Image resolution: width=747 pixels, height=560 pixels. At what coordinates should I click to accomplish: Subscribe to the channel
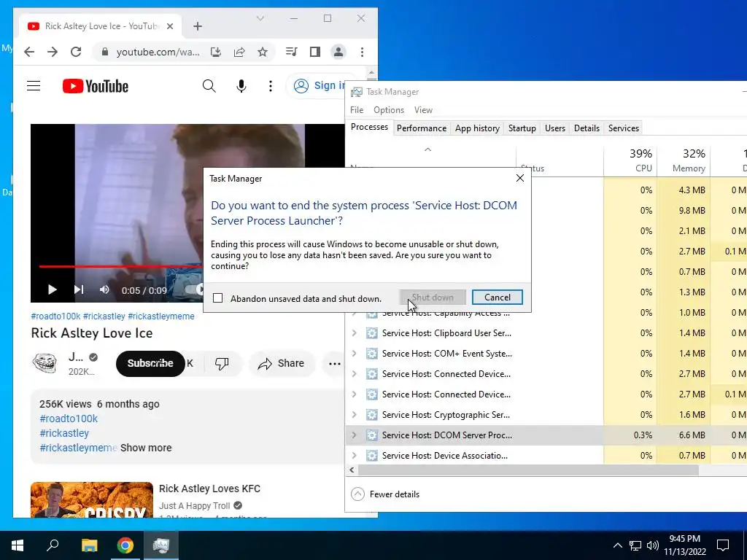tap(150, 363)
